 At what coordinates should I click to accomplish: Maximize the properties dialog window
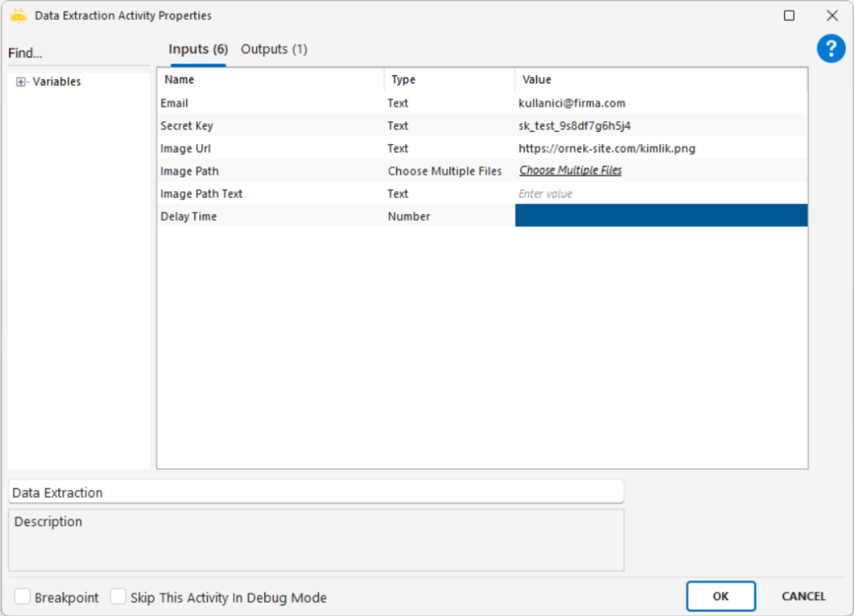789,16
